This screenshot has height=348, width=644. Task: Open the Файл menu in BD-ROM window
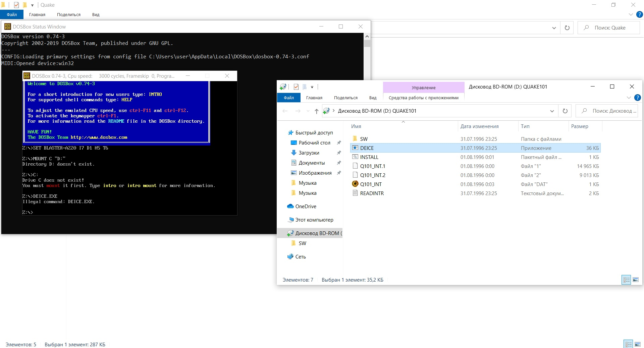[288, 98]
